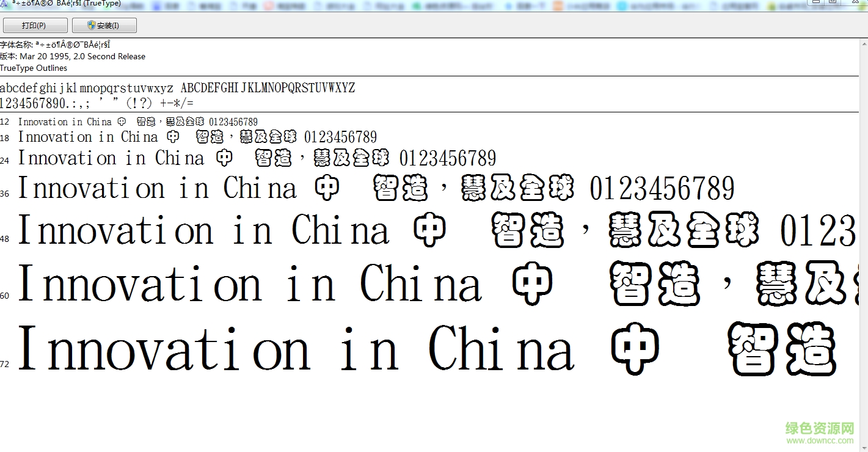Click the scrollbar down arrow
The height and width of the screenshot is (452, 868).
(x=864, y=448)
